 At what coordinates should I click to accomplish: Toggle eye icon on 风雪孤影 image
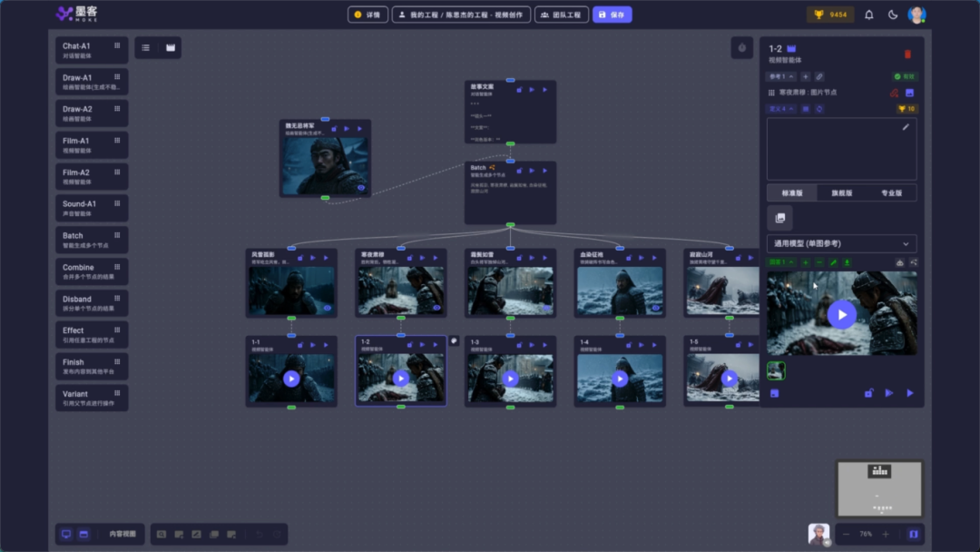(327, 308)
